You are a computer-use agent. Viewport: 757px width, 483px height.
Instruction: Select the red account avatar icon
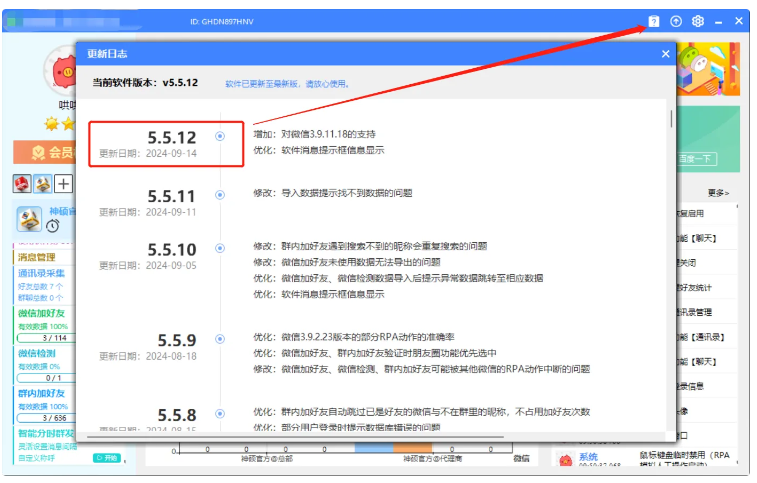[22, 184]
